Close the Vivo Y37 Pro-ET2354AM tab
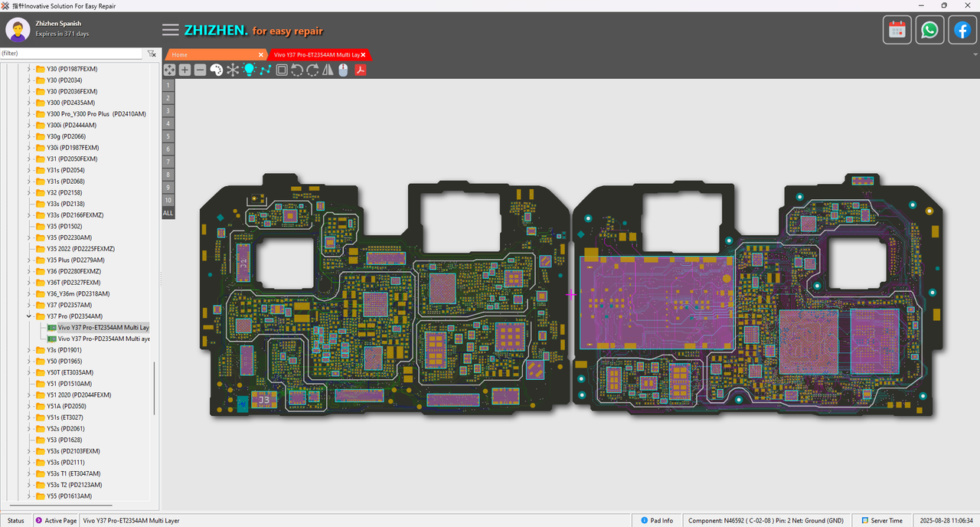This screenshot has height=527, width=980. 364,54
